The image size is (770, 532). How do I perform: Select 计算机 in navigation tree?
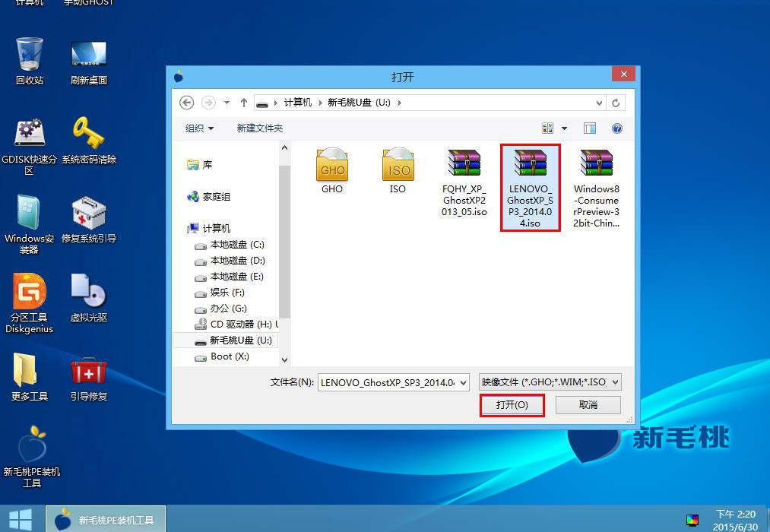tap(209, 229)
